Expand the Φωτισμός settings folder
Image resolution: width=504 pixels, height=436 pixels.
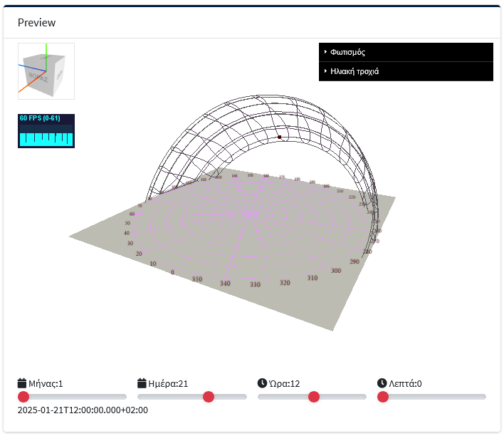[x=406, y=52]
